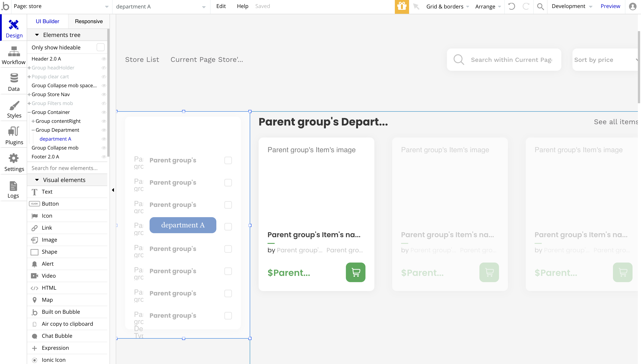The image size is (641, 364).
Task: Open the Workflow tab icon
Action: (14, 55)
